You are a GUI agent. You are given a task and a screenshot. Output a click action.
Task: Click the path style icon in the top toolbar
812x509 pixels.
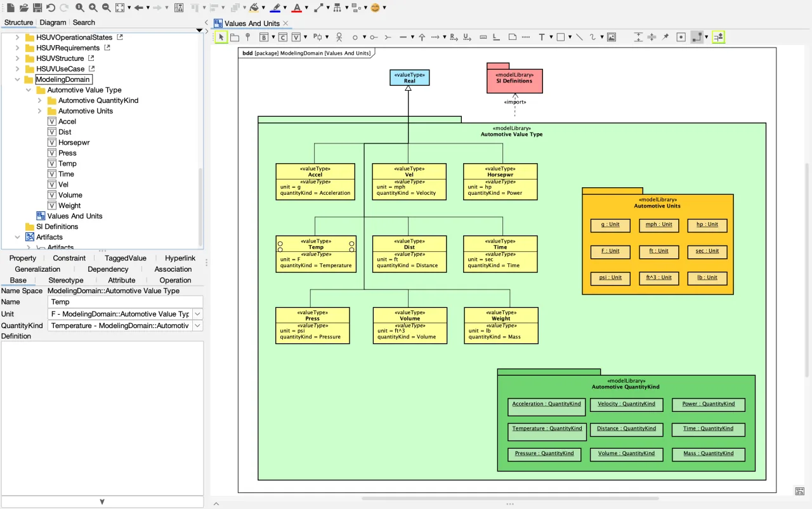coord(318,8)
